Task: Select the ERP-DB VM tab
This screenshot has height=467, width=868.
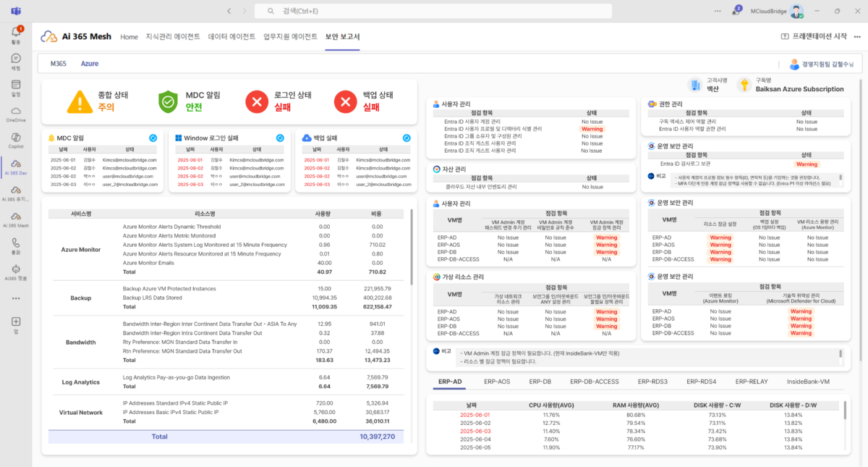Action: [540, 382]
